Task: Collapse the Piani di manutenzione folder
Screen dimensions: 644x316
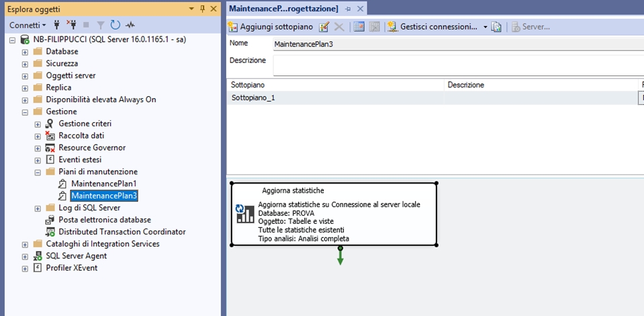Action: pos(38,172)
